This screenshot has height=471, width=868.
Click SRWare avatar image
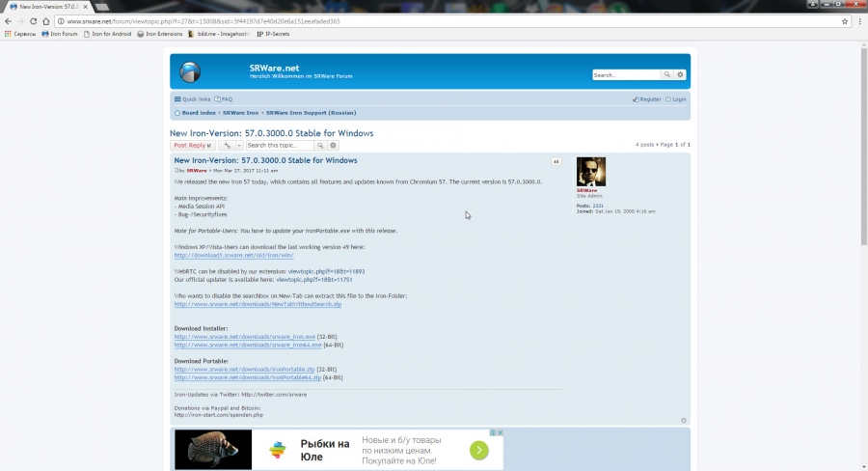pos(590,172)
